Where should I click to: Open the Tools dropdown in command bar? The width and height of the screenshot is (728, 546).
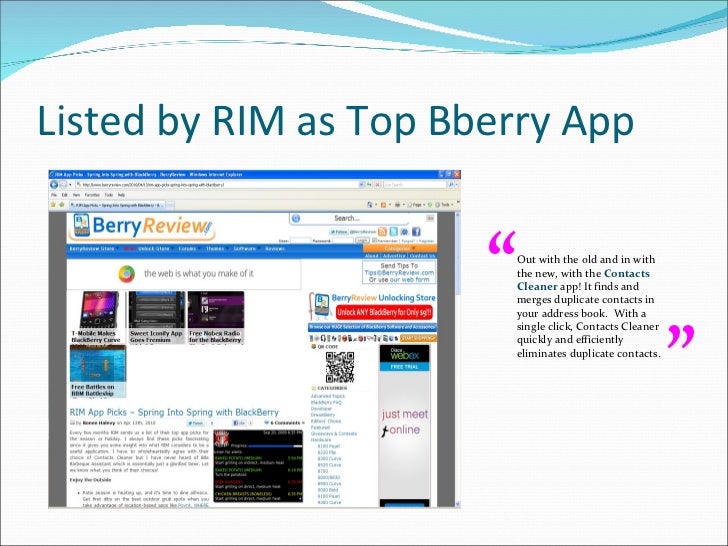pos(445,205)
